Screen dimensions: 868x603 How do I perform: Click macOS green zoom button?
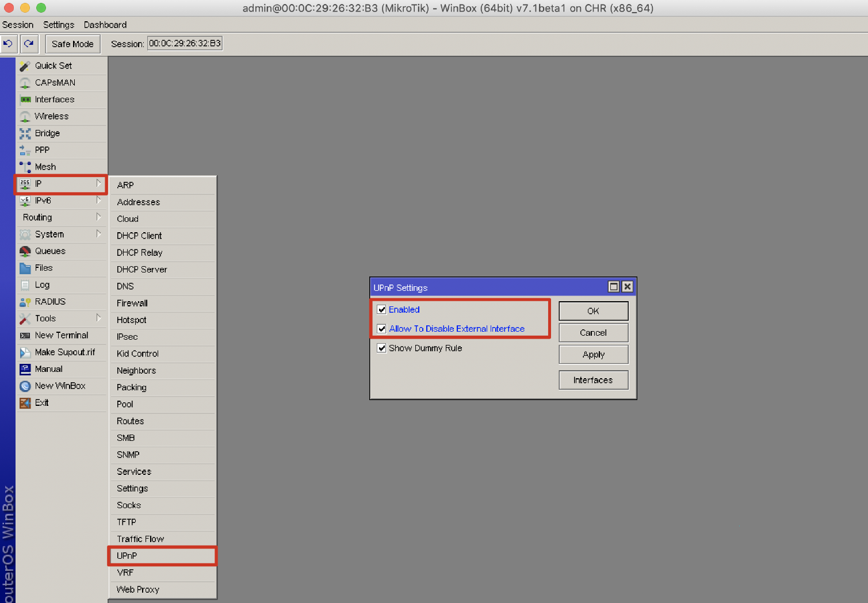pyautogui.click(x=41, y=8)
